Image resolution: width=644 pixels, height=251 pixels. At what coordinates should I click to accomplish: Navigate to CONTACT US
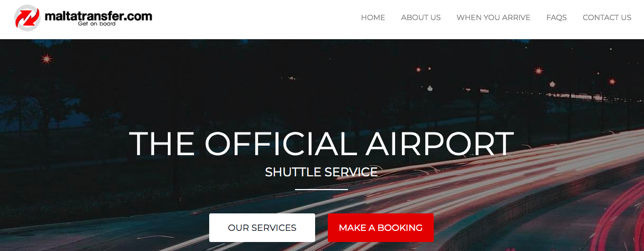(607, 17)
